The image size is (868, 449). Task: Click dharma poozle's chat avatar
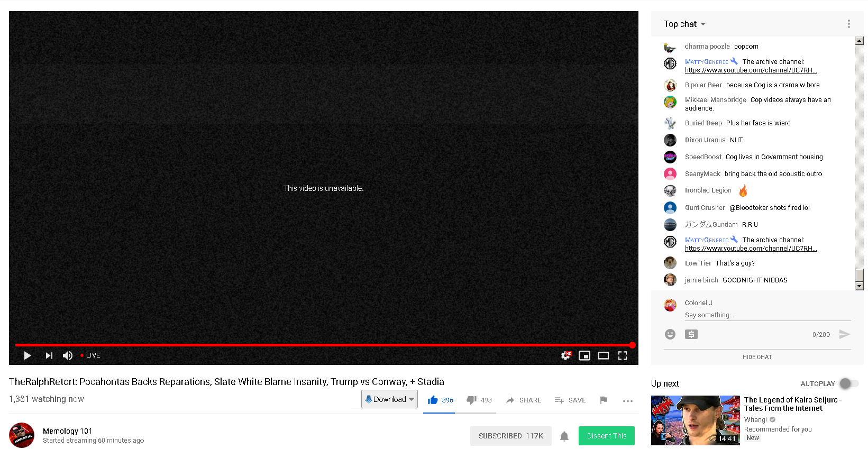point(670,47)
